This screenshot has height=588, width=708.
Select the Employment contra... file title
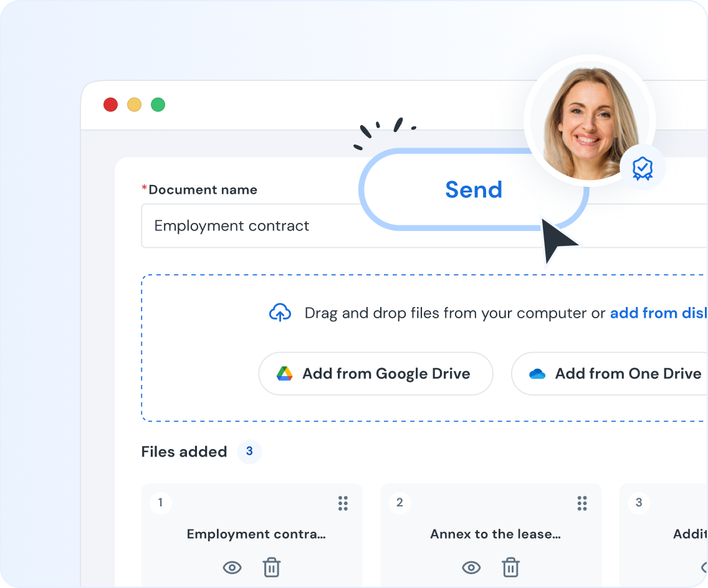pos(256,534)
